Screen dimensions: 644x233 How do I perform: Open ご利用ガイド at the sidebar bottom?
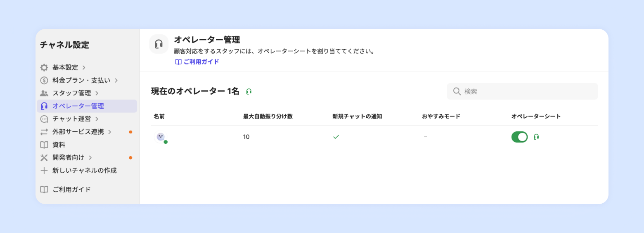coord(71,190)
